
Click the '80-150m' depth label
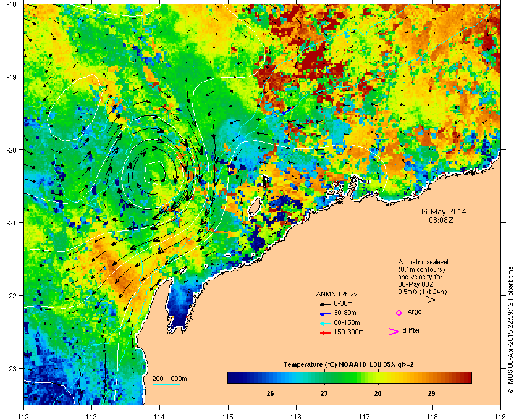(x=347, y=322)
